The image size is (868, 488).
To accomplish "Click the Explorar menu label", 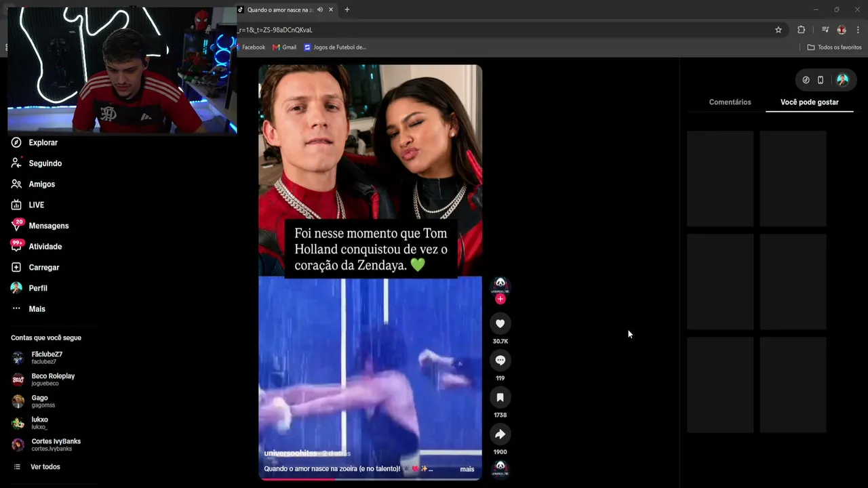I will point(43,142).
